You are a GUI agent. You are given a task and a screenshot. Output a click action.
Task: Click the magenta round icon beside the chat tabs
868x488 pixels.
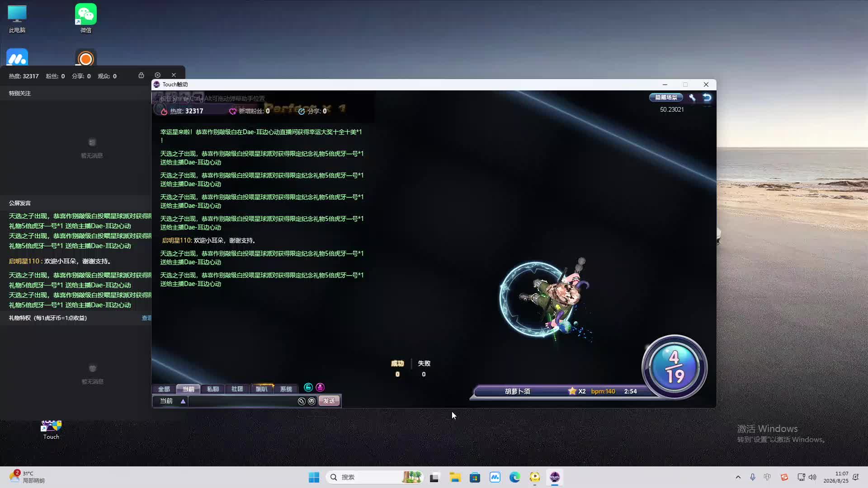pos(320,387)
